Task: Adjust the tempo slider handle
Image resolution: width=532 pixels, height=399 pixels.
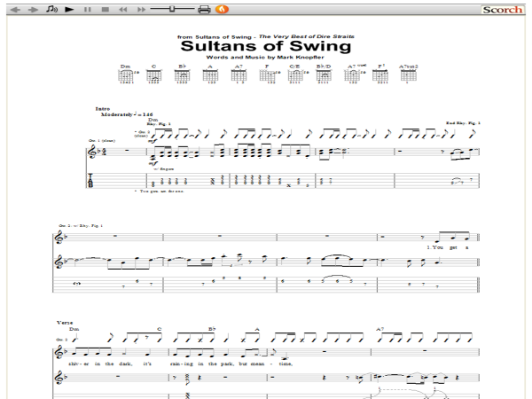Action: (x=172, y=9)
